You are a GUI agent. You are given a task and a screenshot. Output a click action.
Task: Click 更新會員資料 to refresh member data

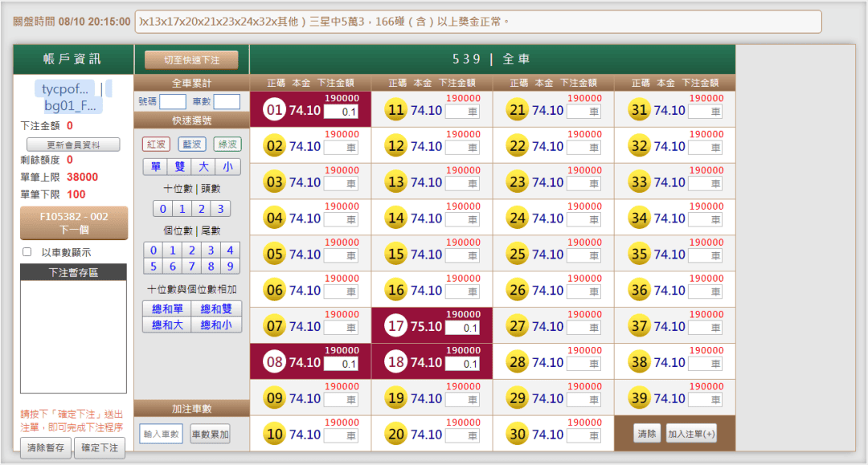tap(73, 145)
